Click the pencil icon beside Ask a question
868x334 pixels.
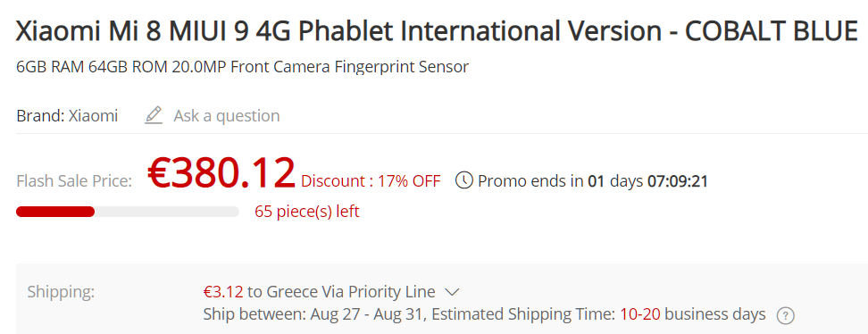tap(154, 116)
